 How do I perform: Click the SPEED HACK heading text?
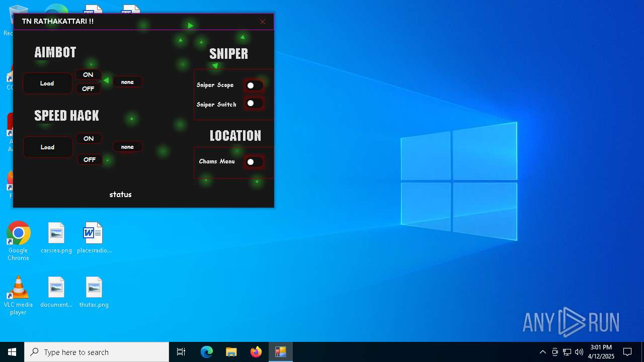(x=66, y=116)
